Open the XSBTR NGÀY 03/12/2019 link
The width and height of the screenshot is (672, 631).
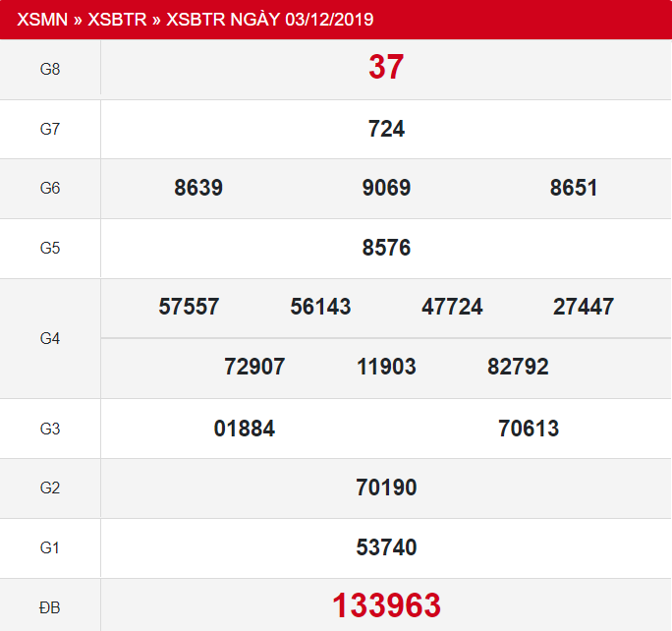[x=270, y=20]
